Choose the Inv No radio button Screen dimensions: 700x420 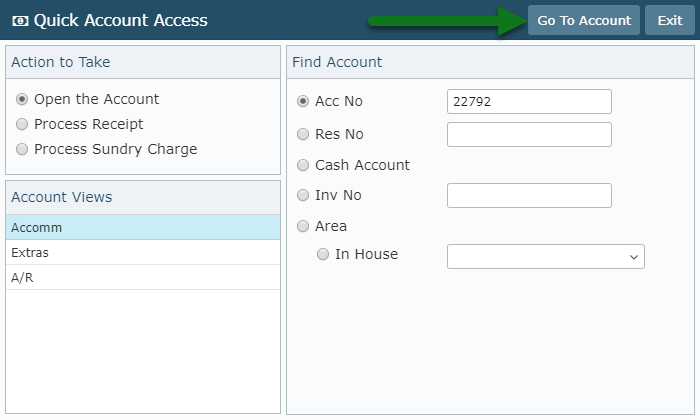click(303, 195)
